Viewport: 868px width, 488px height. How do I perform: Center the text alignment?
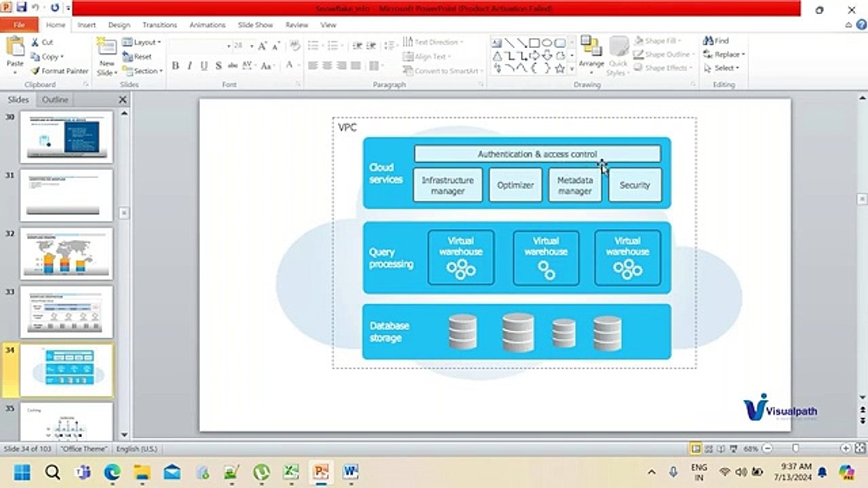click(x=327, y=66)
